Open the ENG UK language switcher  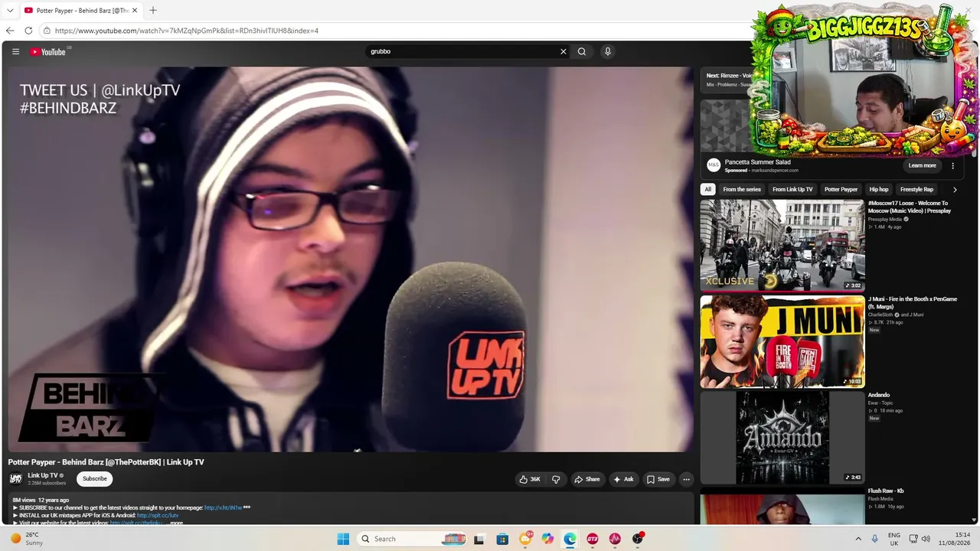[894, 539]
